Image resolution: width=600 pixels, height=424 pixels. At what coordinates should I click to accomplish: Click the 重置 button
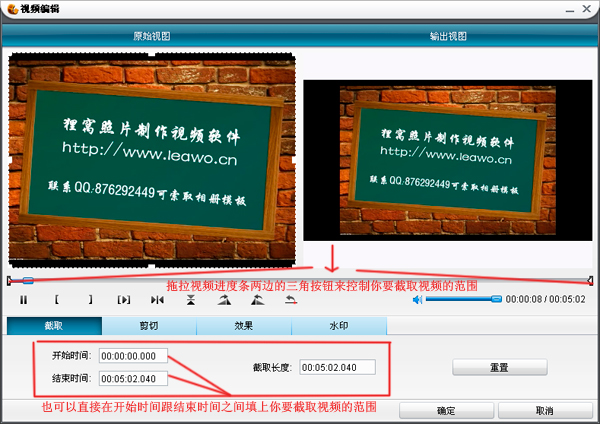500,367
